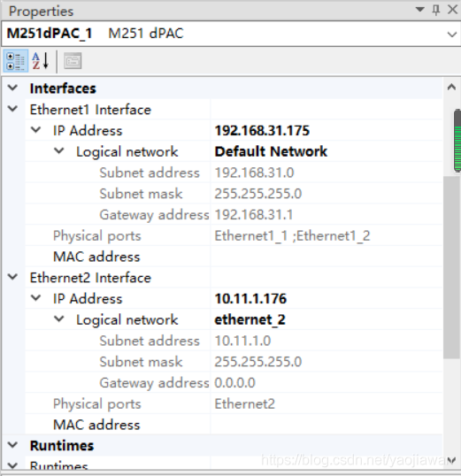Image resolution: width=461 pixels, height=476 pixels.
Task: Collapse the ethernet_2 logical network row
Action: pyautogui.click(x=59, y=319)
